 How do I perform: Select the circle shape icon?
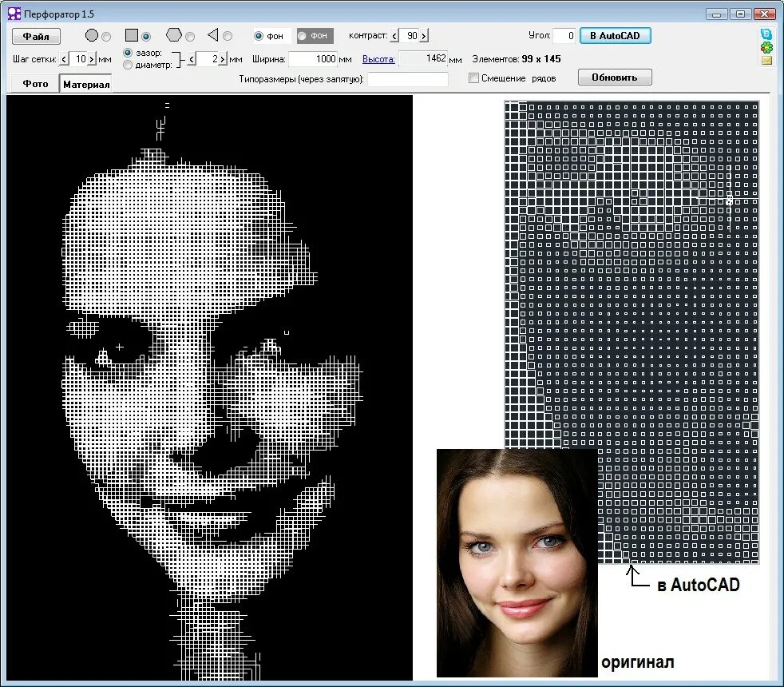92,35
